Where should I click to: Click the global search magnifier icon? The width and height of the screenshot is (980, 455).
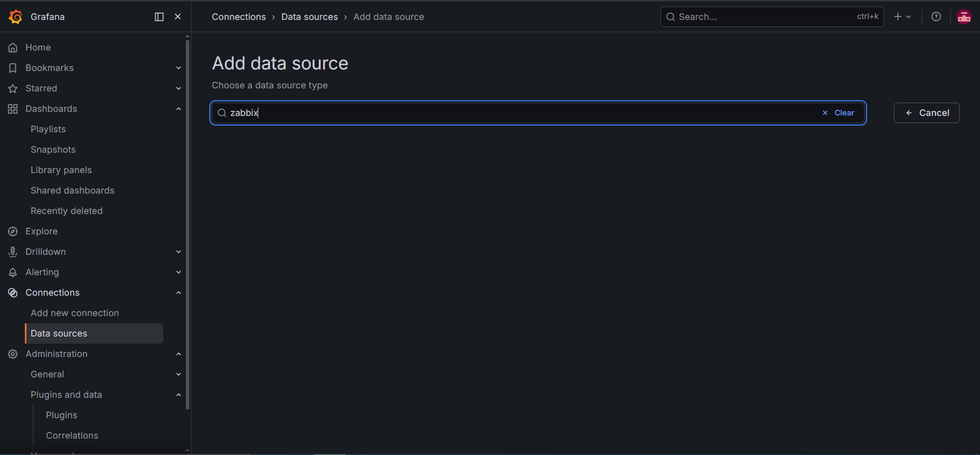pyautogui.click(x=671, y=17)
